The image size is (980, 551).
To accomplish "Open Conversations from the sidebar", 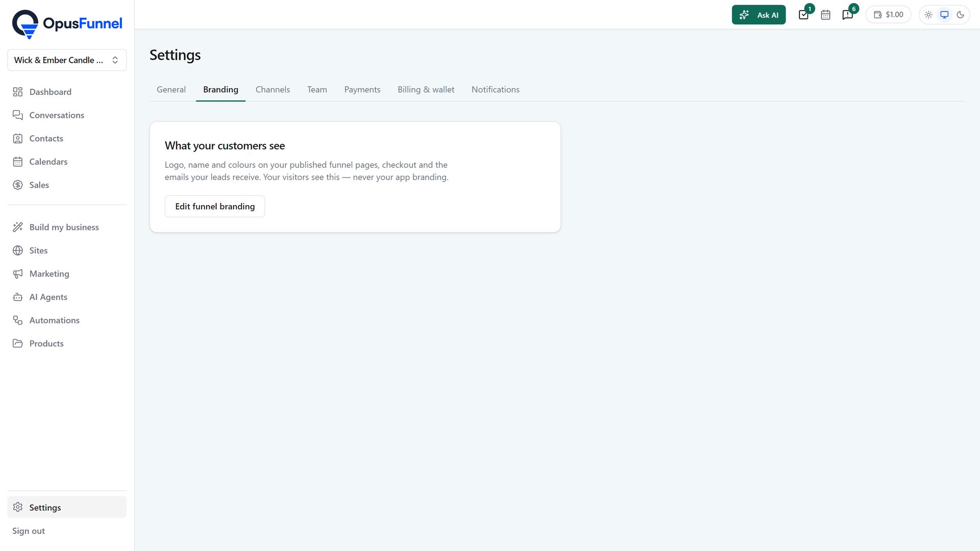I will [x=67, y=115].
